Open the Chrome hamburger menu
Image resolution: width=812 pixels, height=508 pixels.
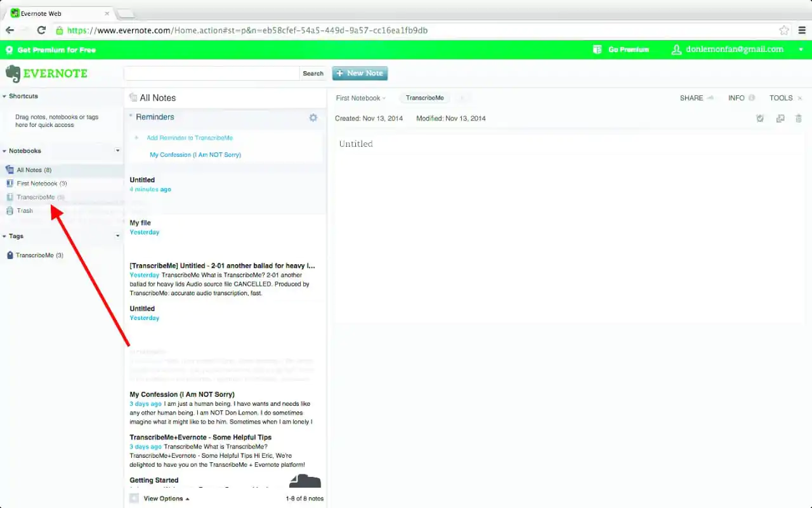point(802,30)
